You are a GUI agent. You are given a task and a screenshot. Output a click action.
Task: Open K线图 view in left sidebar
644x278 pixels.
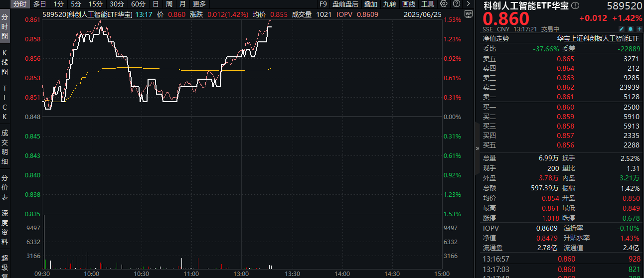click(5, 62)
